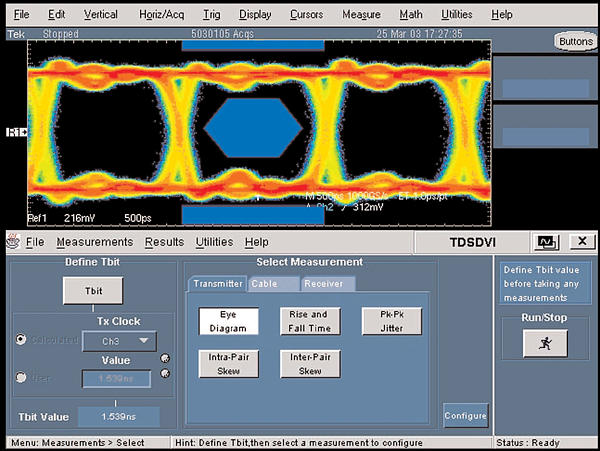Click the Tbit Value field showing 1.539ns

tap(117, 416)
